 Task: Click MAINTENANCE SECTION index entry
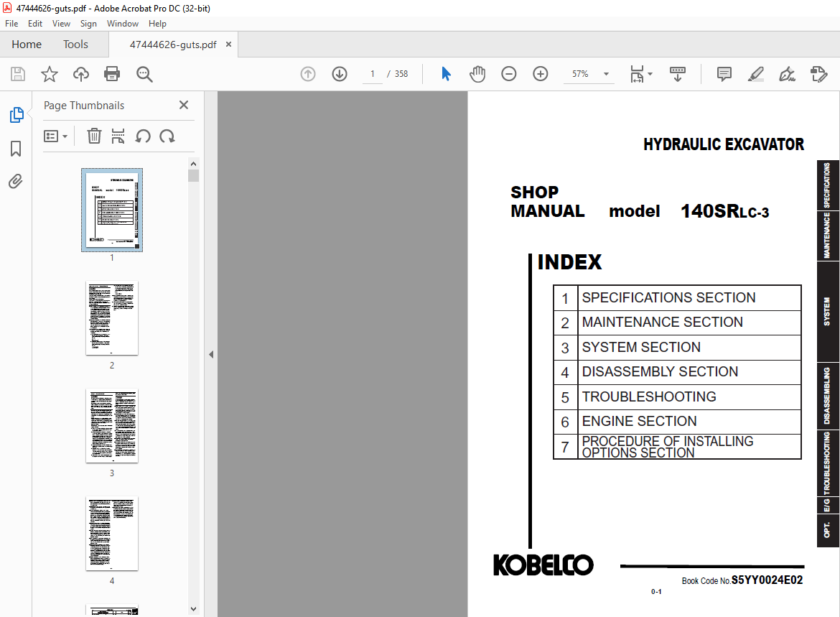coord(677,323)
